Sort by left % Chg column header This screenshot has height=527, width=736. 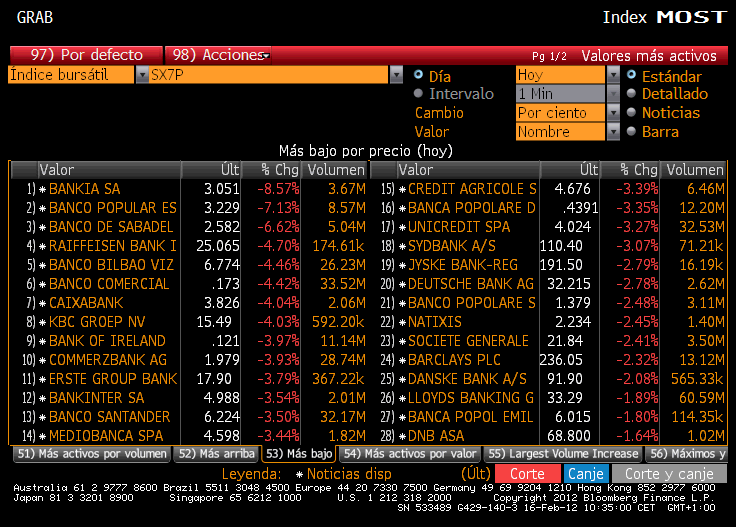(271, 170)
